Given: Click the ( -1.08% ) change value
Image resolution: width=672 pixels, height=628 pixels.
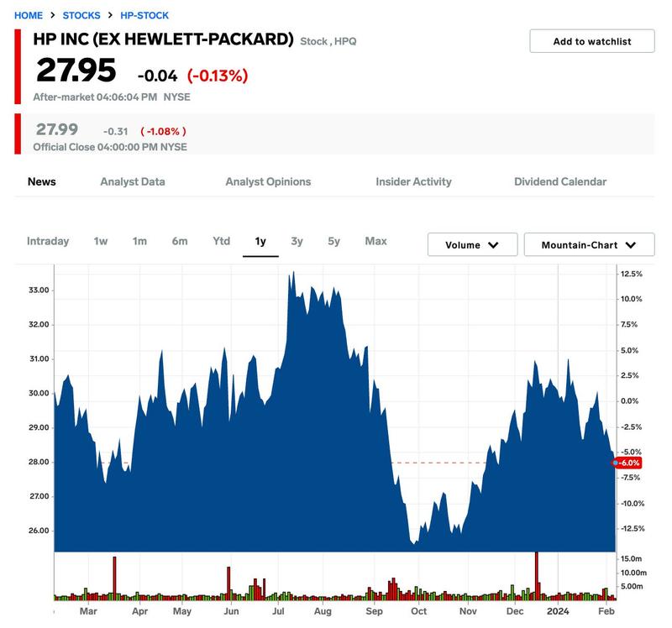Looking at the screenshot, I should pos(163,131).
